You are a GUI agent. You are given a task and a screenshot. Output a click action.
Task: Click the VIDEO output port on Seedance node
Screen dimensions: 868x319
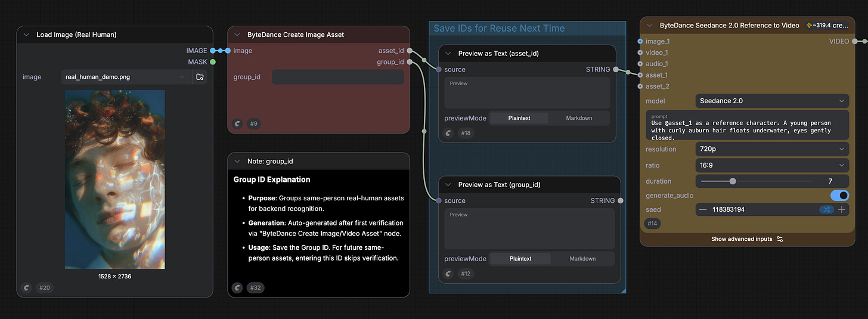(854, 41)
